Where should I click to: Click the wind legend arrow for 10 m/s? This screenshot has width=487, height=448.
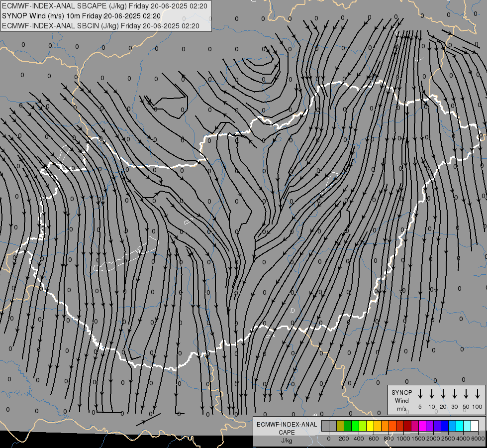click(432, 394)
